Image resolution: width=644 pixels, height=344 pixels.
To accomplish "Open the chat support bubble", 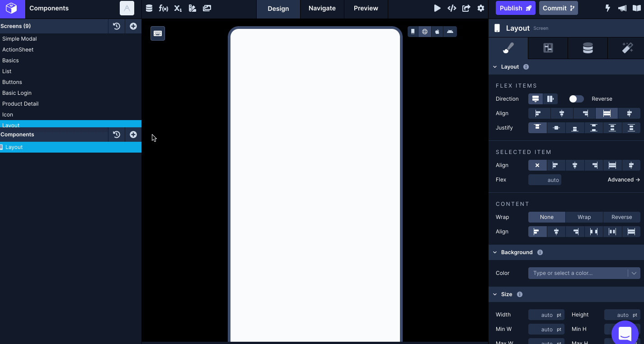I will 625,334.
